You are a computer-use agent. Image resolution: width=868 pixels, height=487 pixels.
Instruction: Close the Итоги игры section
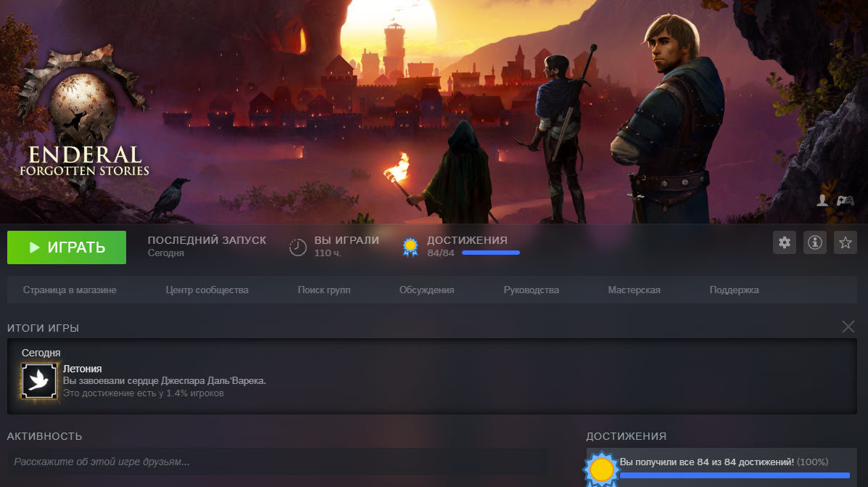tap(848, 327)
